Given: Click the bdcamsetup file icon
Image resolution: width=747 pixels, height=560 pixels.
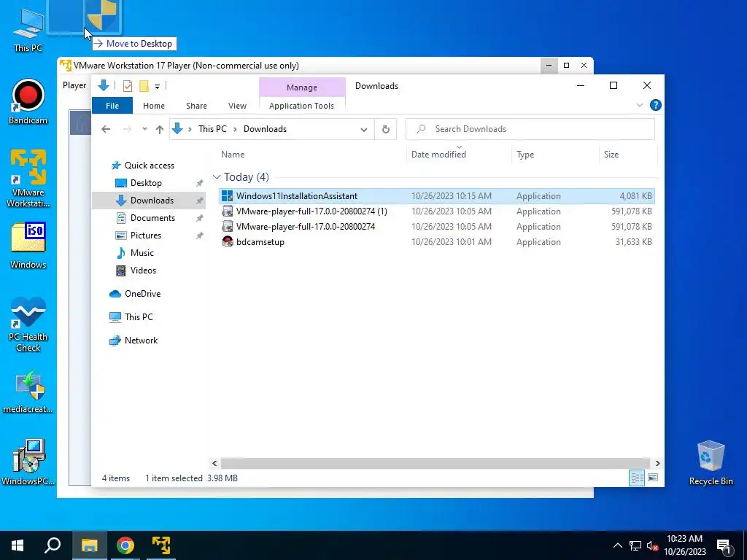Looking at the screenshot, I should point(228,242).
